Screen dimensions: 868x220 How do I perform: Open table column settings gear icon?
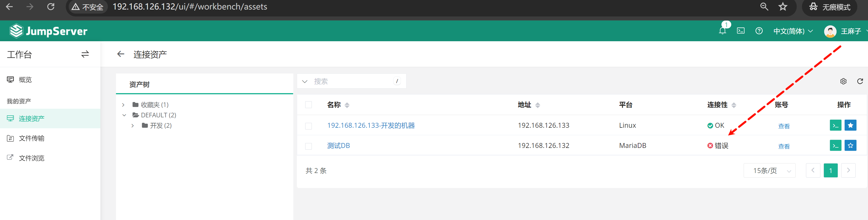[843, 82]
